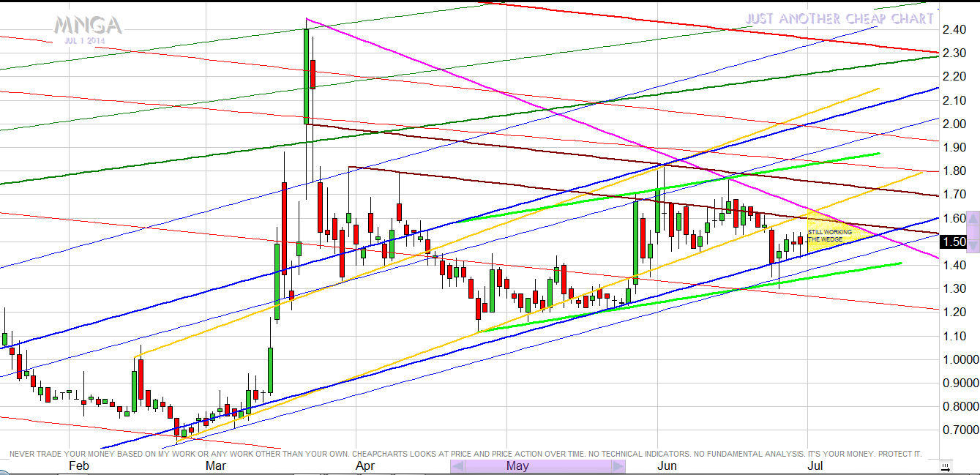Click the Feb month label on time axis
980x475 pixels.
click(78, 466)
